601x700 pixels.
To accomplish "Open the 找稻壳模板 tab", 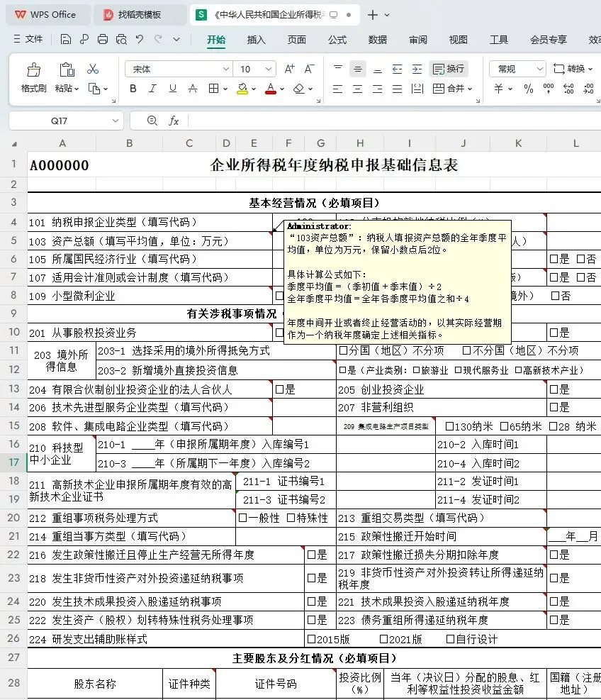I will (139, 15).
